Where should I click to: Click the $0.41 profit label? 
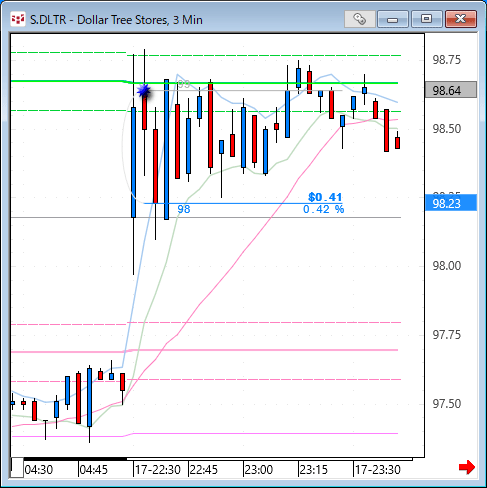pos(325,197)
